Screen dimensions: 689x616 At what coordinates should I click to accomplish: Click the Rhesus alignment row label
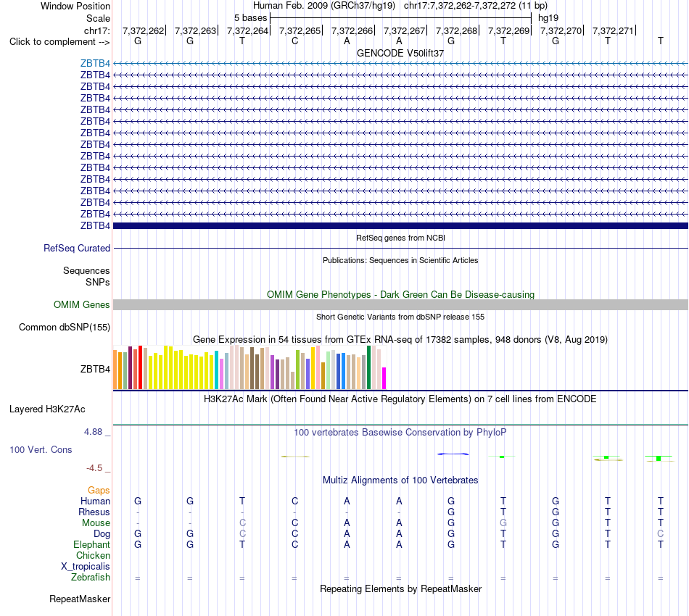94,512
